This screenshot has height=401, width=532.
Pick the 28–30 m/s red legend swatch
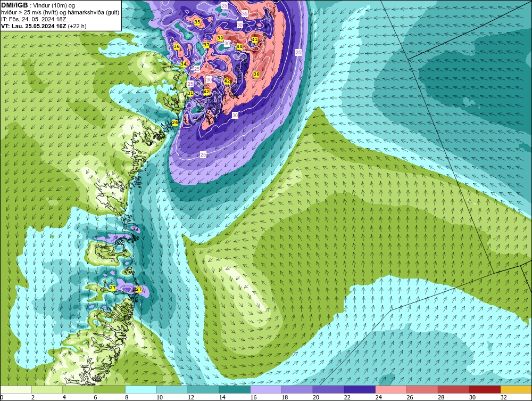click(453, 389)
